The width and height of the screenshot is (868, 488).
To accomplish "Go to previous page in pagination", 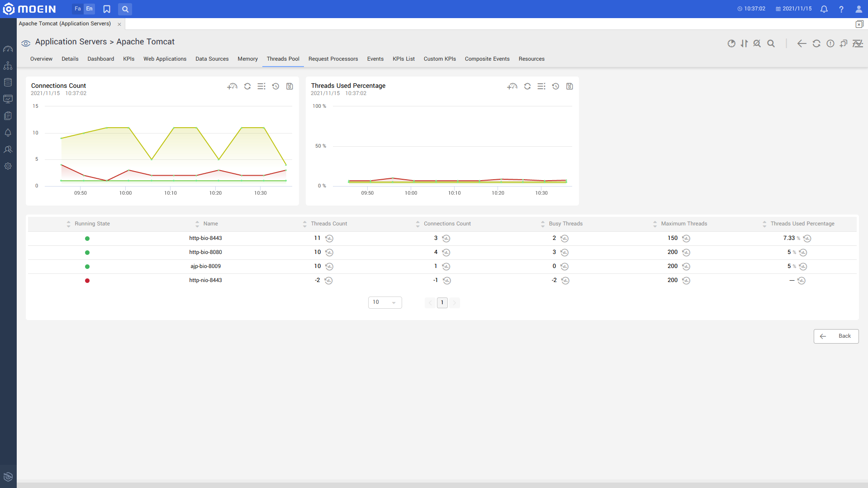I will click(x=430, y=303).
